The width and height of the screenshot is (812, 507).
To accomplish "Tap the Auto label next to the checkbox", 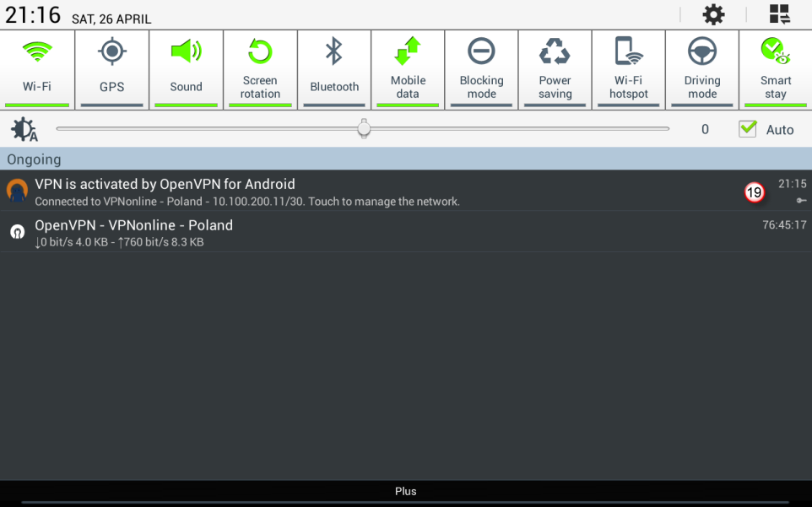I will pos(780,130).
